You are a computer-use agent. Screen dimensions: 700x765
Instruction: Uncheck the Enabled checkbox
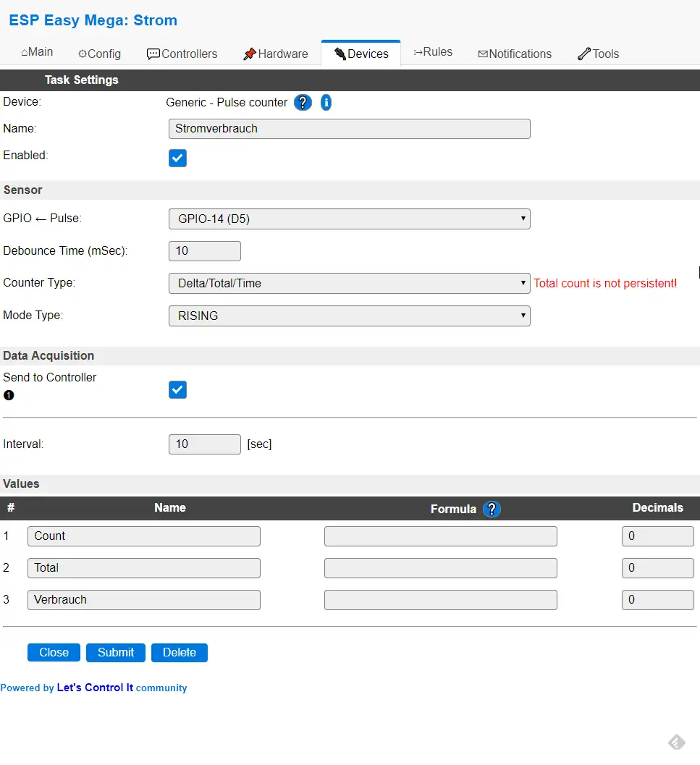point(177,159)
